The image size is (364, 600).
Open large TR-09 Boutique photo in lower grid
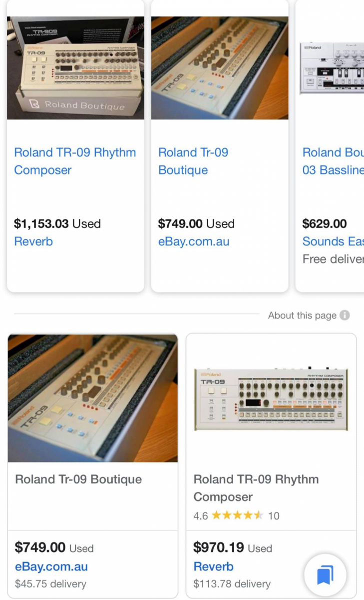[93, 398]
